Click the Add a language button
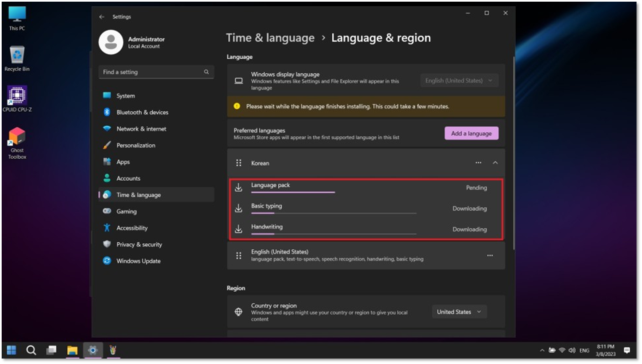This screenshot has height=364, width=642. [x=471, y=133]
